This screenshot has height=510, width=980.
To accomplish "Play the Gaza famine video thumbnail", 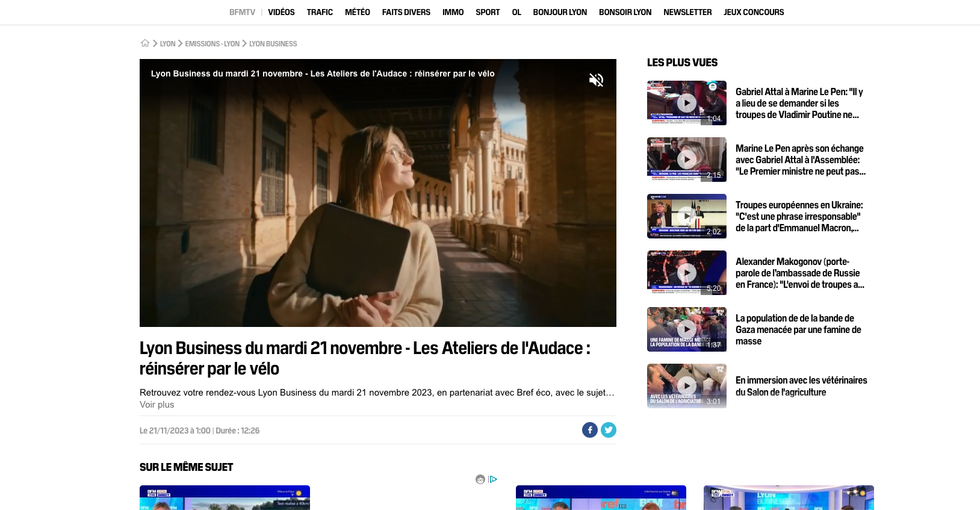I will point(686,329).
